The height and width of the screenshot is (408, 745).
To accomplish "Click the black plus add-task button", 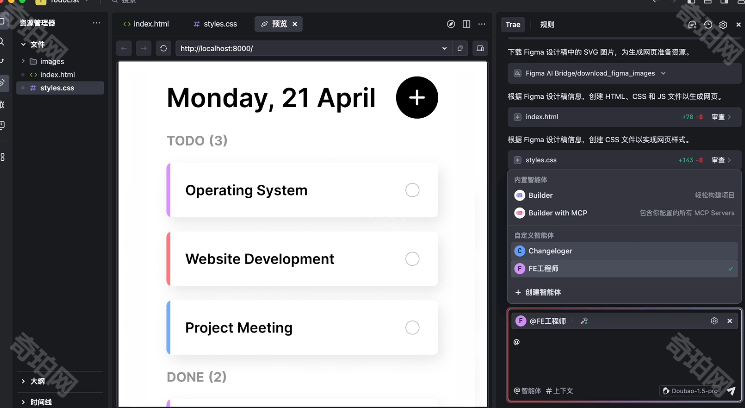I will click(x=417, y=97).
